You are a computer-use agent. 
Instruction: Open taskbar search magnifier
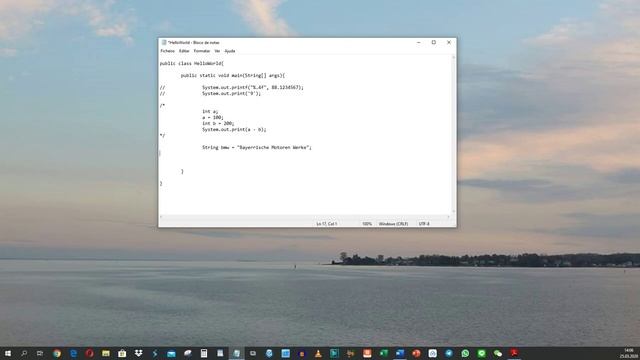[x=24, y=353]
